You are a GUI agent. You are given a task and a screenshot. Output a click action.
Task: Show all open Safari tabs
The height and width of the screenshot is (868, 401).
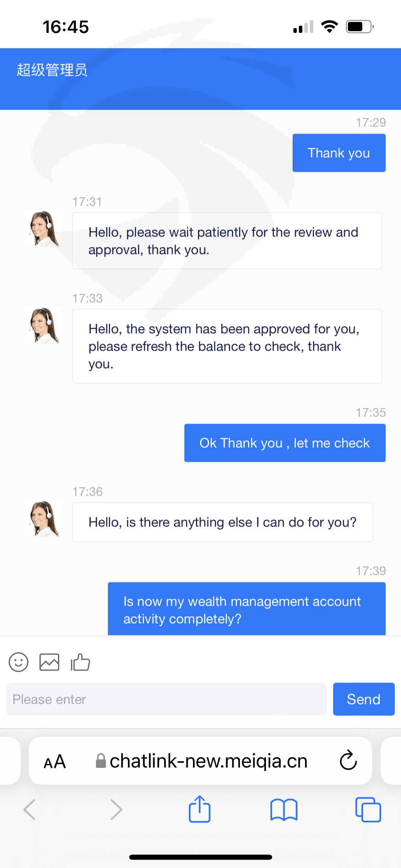pyautogui.click(x=368, y=809)
